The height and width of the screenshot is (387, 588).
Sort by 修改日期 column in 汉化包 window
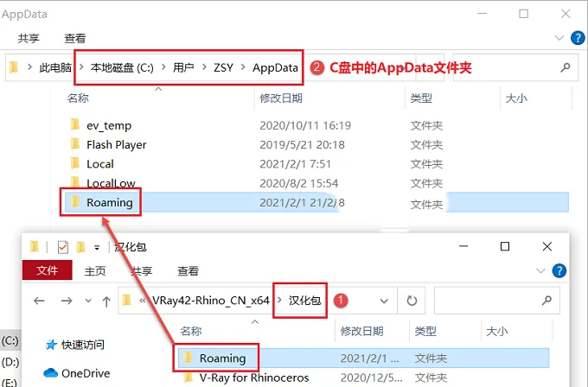pyautogui.click(x=361, y=331)
